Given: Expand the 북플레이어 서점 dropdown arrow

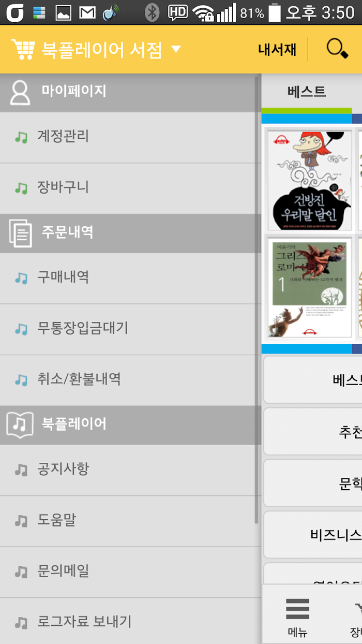Looking at the screenshot, I should 176,49.
